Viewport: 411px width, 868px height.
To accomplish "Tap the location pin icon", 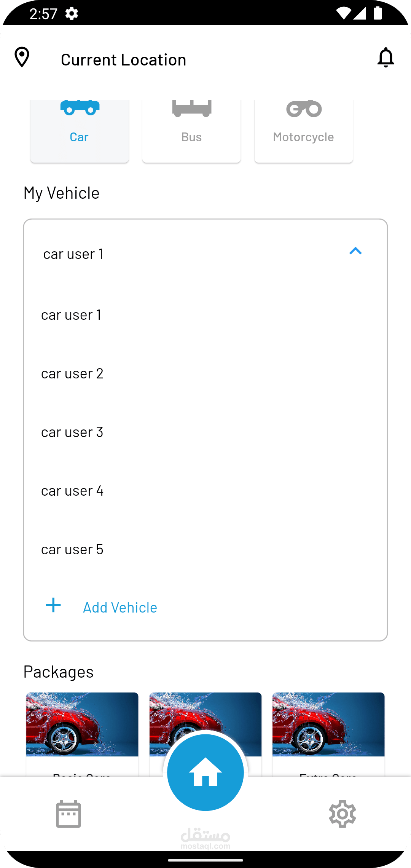I will (22, 57).
